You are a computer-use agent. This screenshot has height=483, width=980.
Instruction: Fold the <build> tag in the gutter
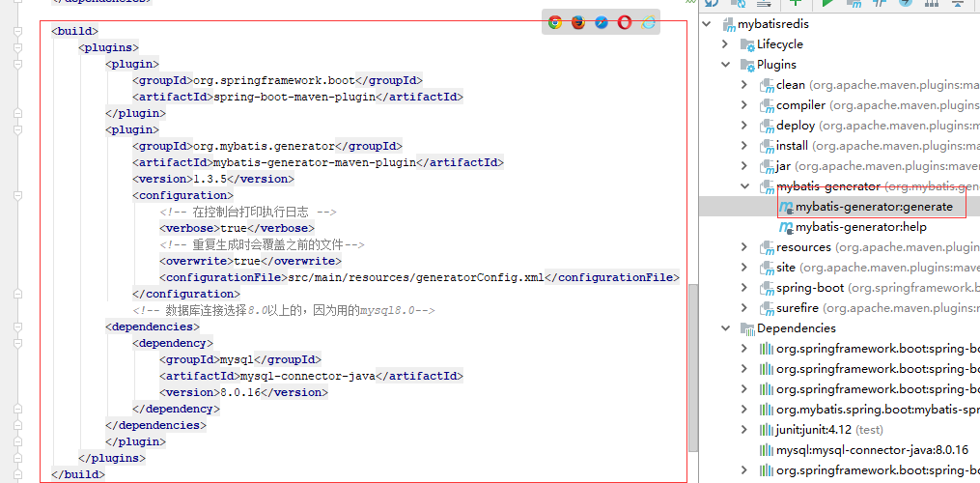(17, 31)
